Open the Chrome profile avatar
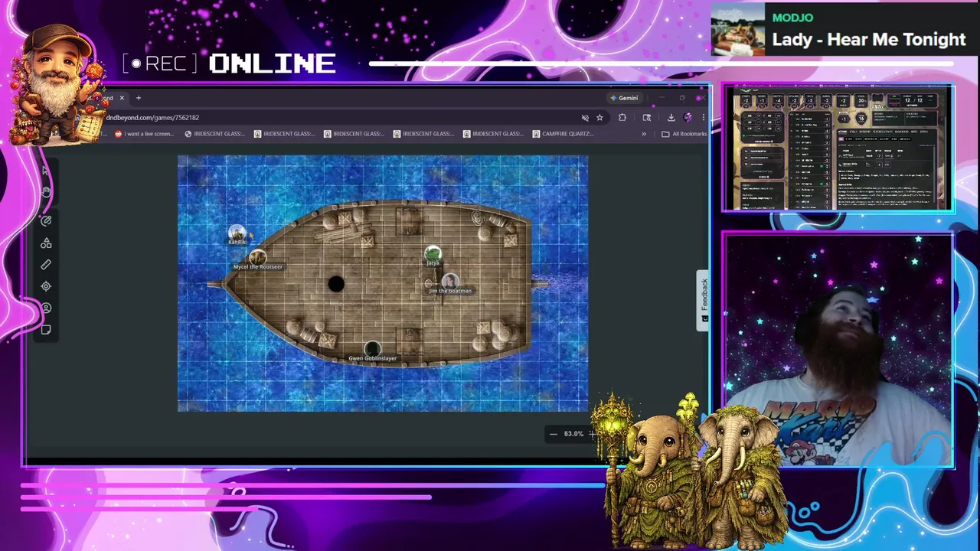 tap(688, 118)
